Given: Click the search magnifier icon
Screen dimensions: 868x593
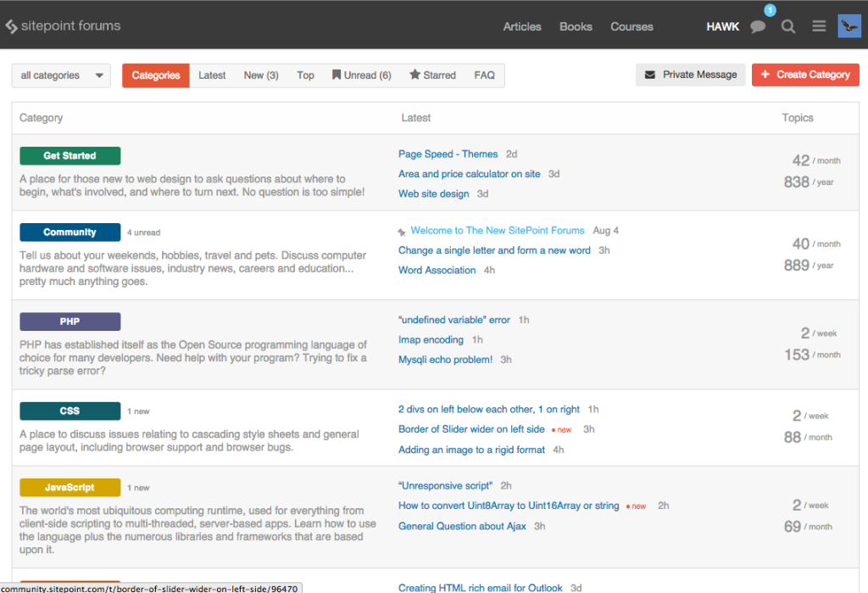Looking at the screenshot, I should point(788,26).
